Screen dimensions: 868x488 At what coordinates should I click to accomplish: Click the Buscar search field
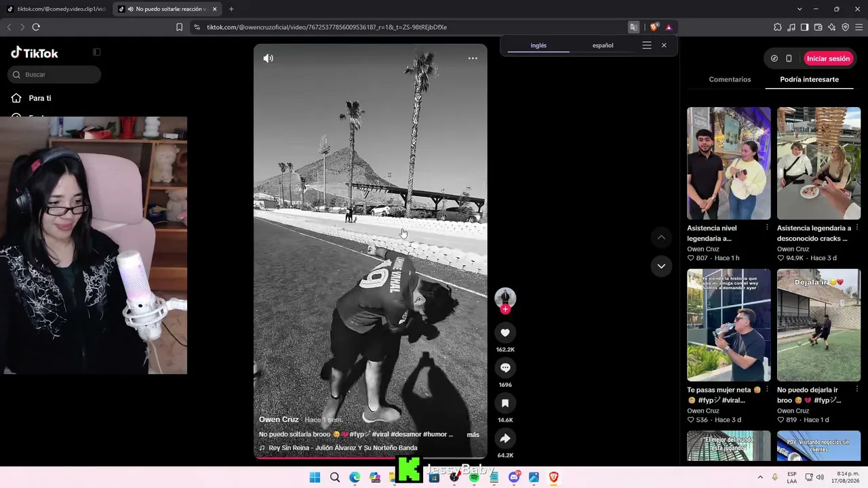pyautogui.click(x=54, y=75)
